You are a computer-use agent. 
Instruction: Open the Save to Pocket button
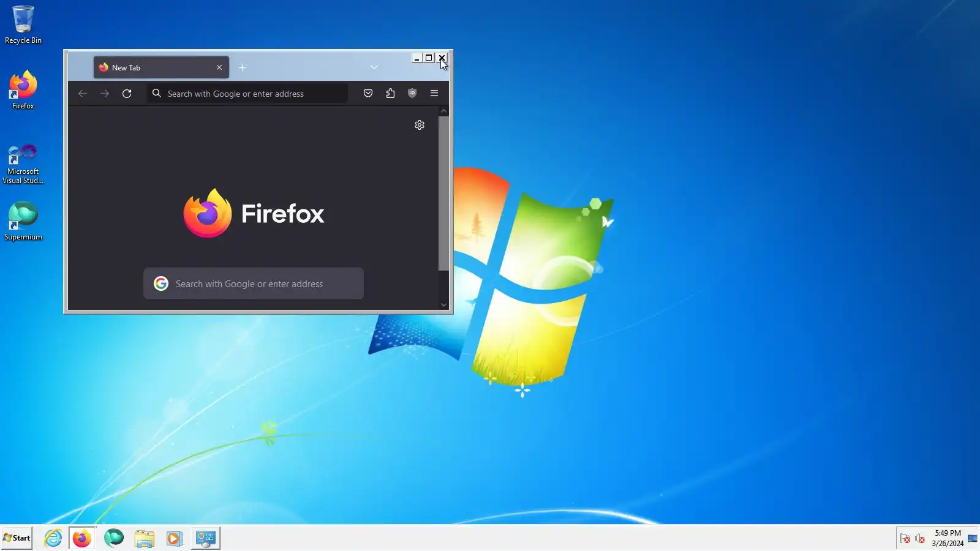tap(368, 94)
